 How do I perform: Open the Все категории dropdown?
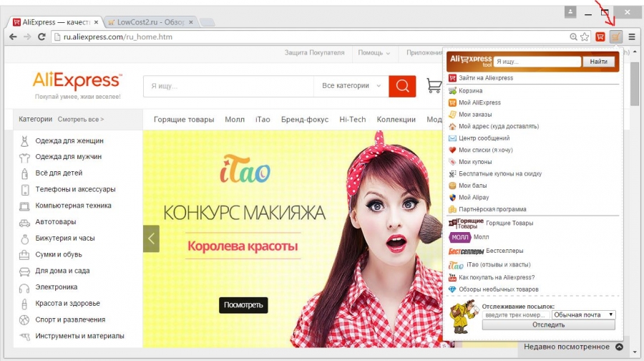(351, 86)
